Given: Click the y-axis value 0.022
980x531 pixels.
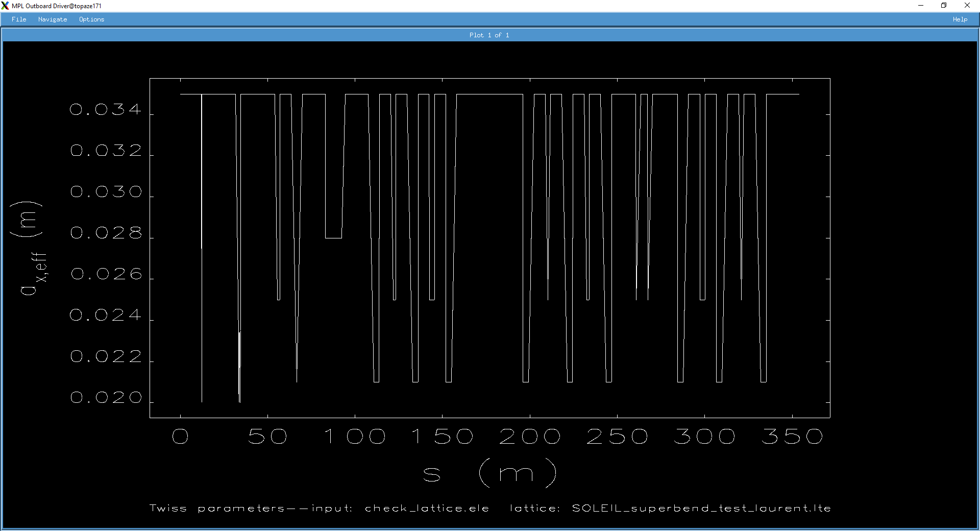Looking at the screenshot, I should click(106, 356).
